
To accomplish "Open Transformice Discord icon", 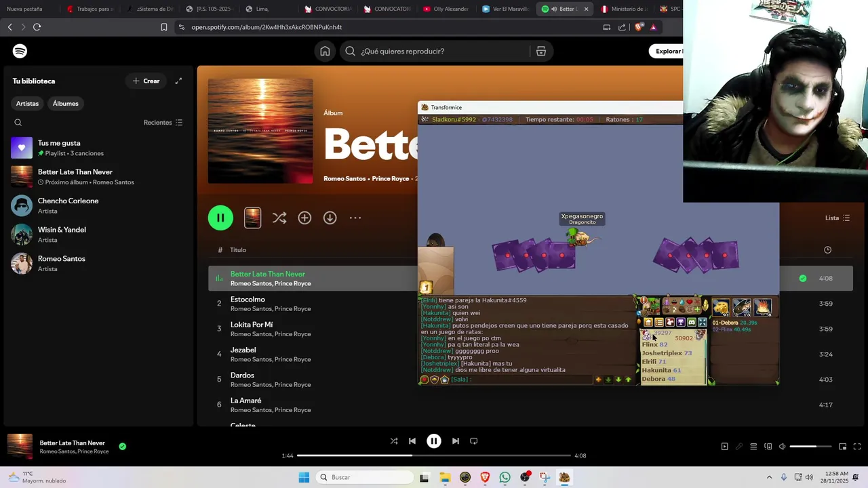I will (692, 323).
